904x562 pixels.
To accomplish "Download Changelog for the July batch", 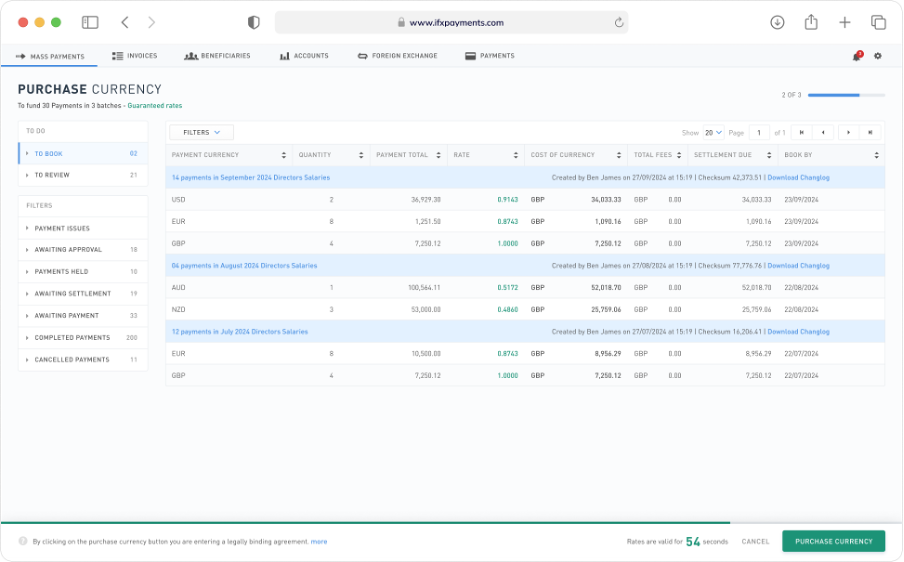I will point(798,331).
